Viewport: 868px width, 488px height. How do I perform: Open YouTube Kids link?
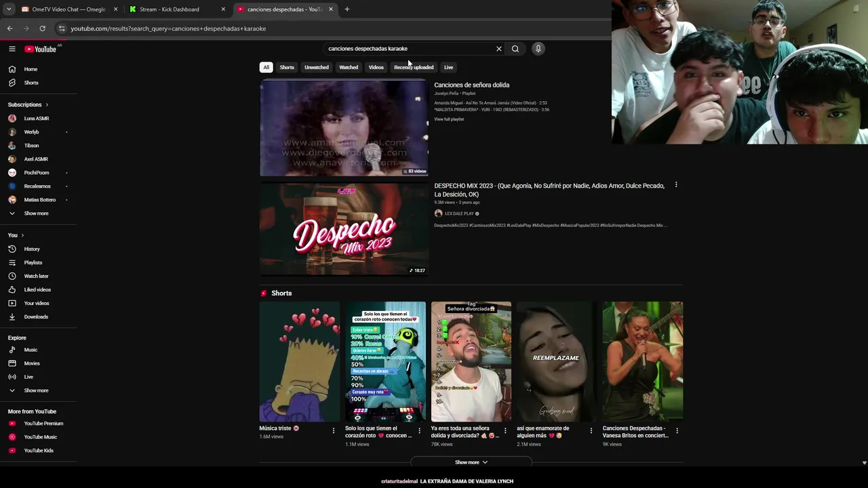[39, 451]
